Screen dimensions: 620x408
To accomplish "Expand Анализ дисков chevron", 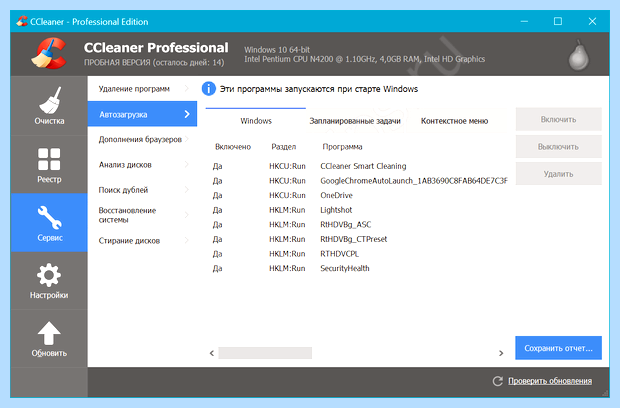I will [187, 164].
